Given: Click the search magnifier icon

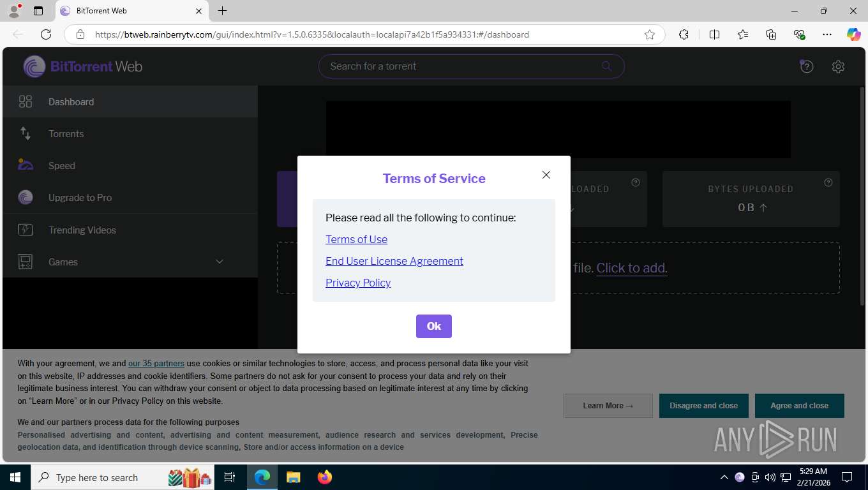Looking at the screenshot, I should pyautogui.click(x=606, y=66).
